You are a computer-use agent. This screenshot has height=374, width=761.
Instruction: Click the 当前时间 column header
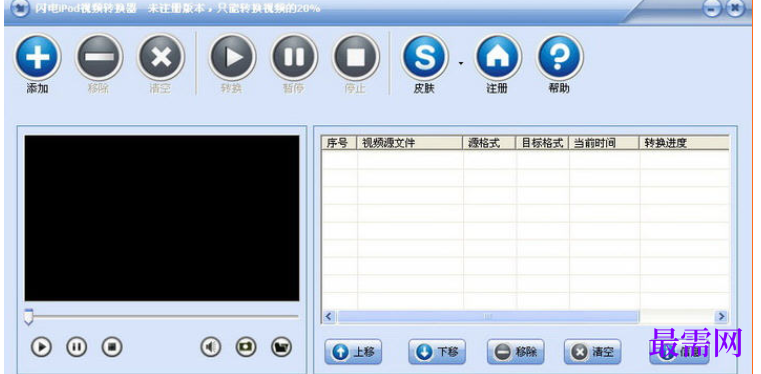coord(604,143)
